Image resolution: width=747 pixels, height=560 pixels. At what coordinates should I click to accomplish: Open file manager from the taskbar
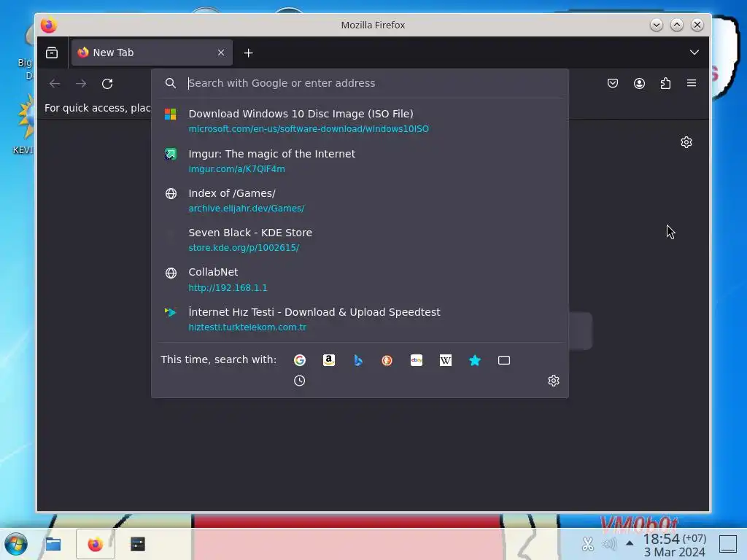pos(53,544)
